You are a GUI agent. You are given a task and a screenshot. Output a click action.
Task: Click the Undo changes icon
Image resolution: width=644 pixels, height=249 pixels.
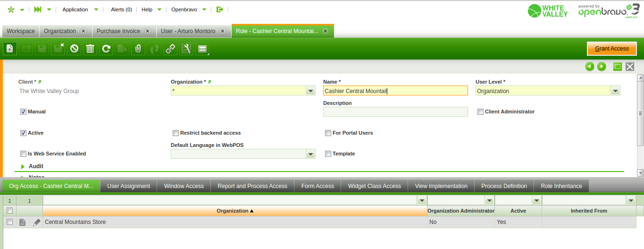pos(74,48)
